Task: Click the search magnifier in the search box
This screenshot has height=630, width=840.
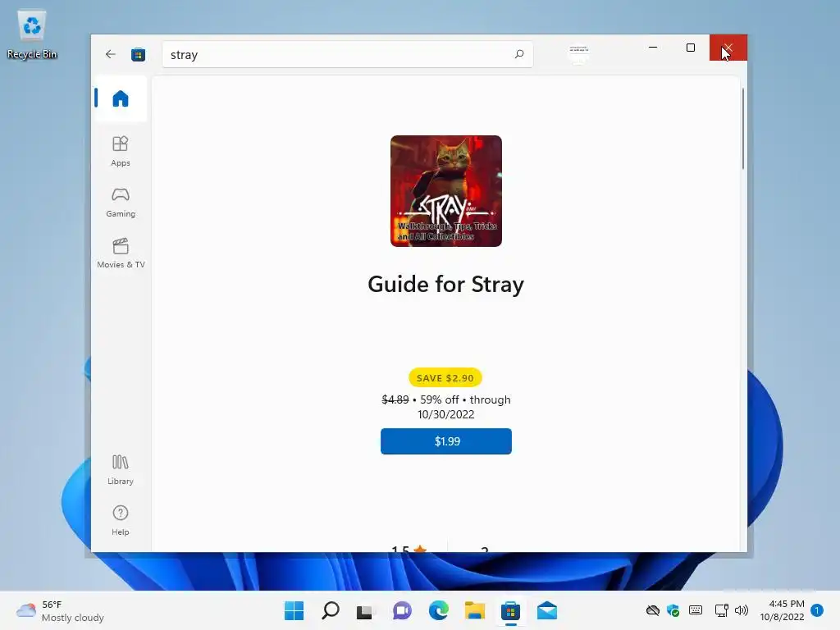Action: [519, 54]
